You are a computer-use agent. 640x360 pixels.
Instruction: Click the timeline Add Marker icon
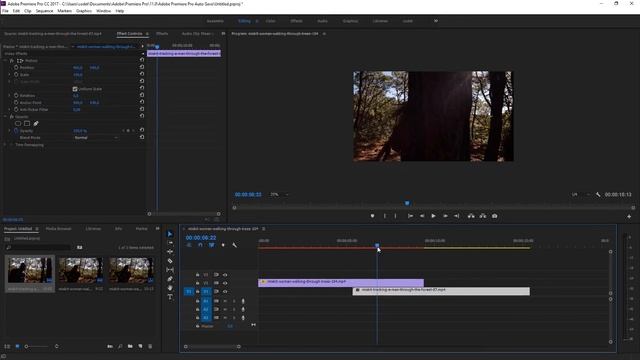pyautogui.click(x=223, y=245)
